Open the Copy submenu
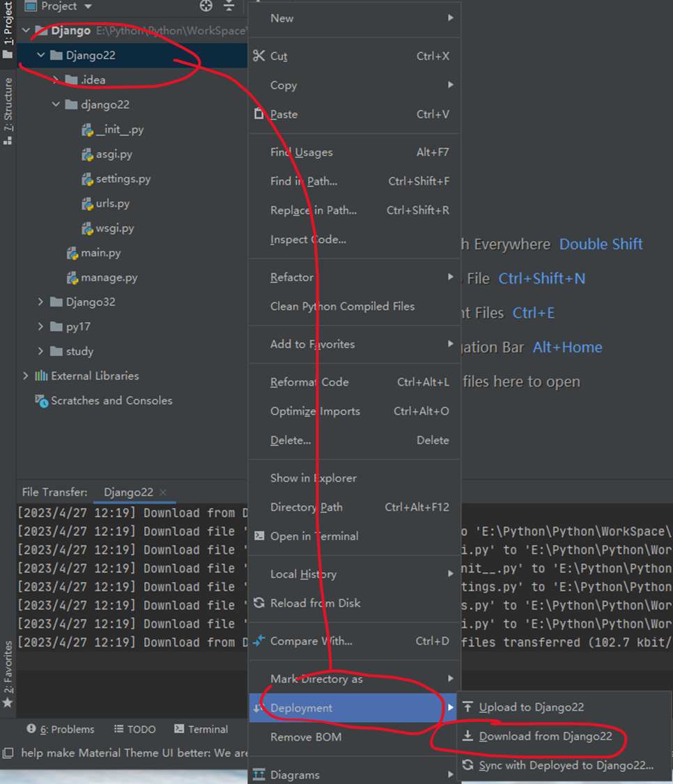 [355, 85]
